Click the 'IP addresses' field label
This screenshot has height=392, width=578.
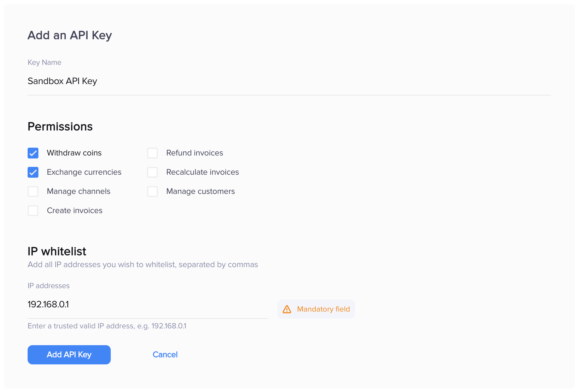click(x=49, y=286)
